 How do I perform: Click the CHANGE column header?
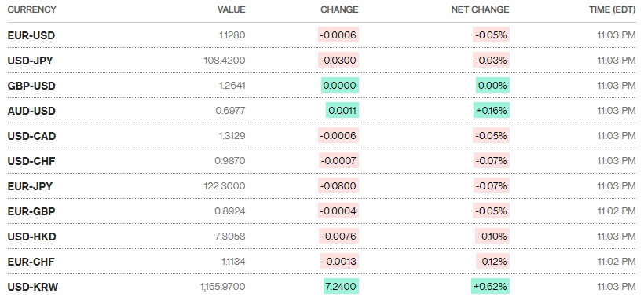click(x=339, y=9)
